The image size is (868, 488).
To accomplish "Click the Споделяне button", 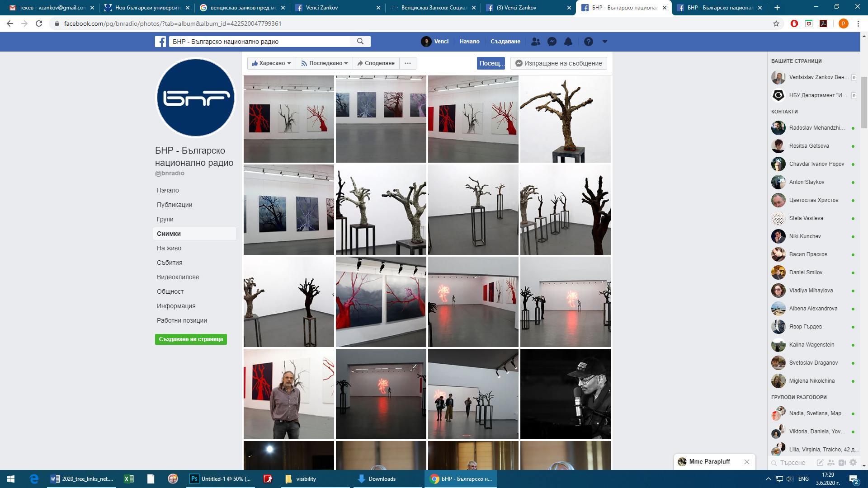I will click(x=376, y=63).
